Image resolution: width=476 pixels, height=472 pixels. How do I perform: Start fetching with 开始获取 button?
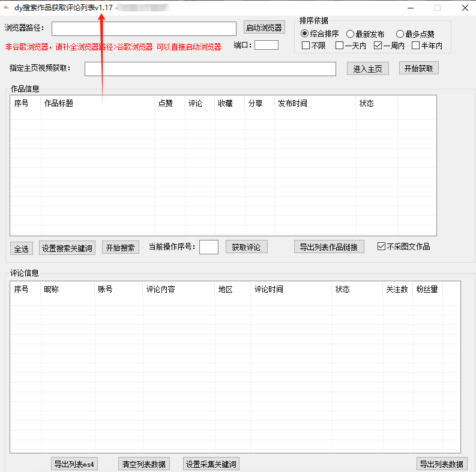pos(418,68)
